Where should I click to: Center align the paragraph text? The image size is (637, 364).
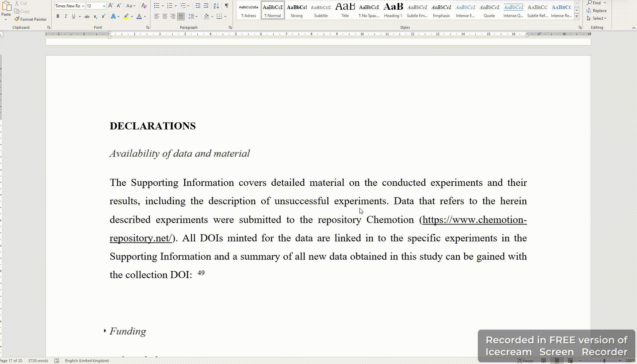pyautogui.click(x=165, y=16)
